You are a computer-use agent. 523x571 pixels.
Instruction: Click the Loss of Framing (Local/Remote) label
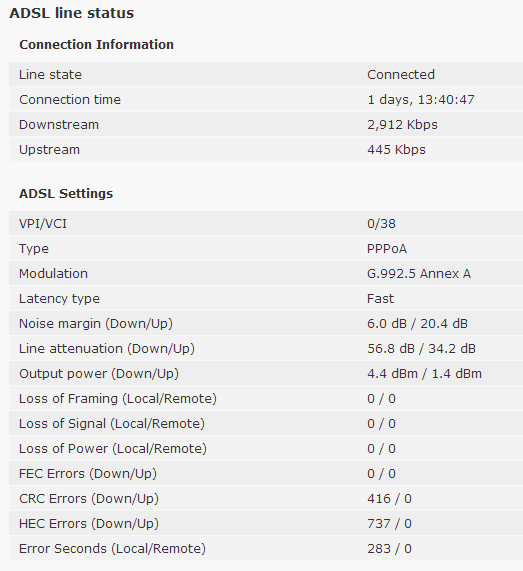click(118, 399)
